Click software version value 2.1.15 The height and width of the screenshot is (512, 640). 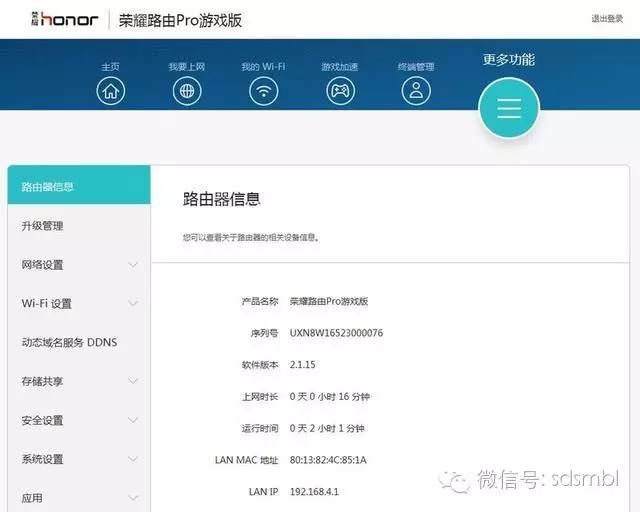point(302,365)
